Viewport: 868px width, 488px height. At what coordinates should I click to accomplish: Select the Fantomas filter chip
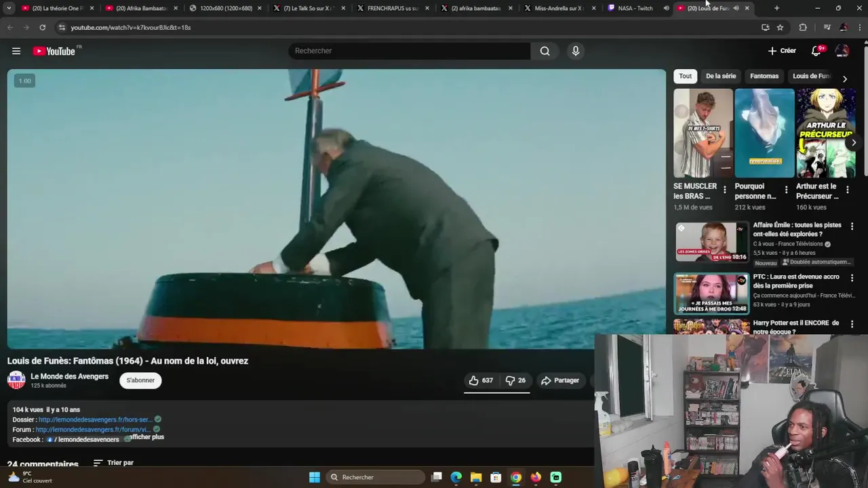tap(764, 76)
